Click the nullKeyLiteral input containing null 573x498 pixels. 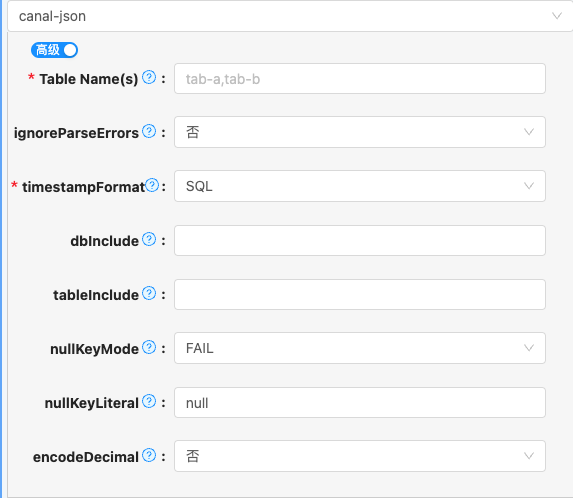click(360, 403)
